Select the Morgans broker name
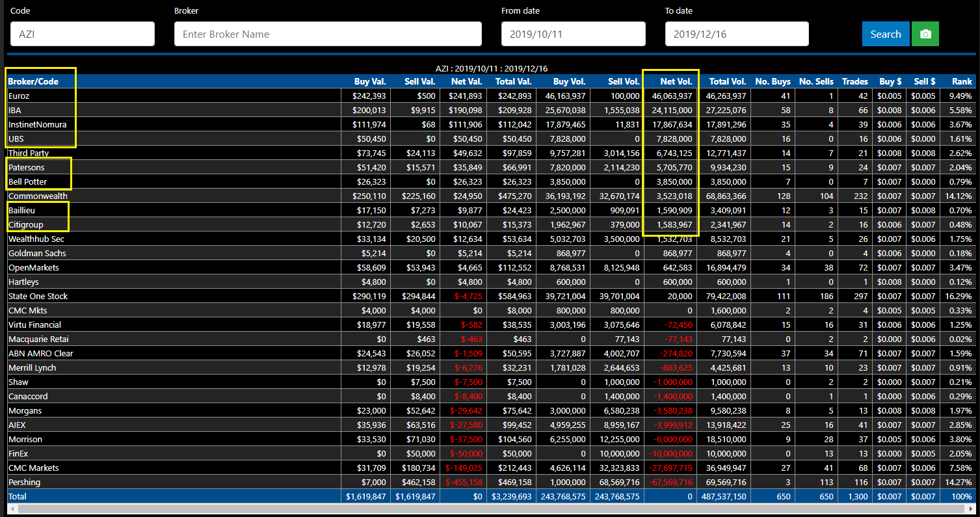 (25, 410)
